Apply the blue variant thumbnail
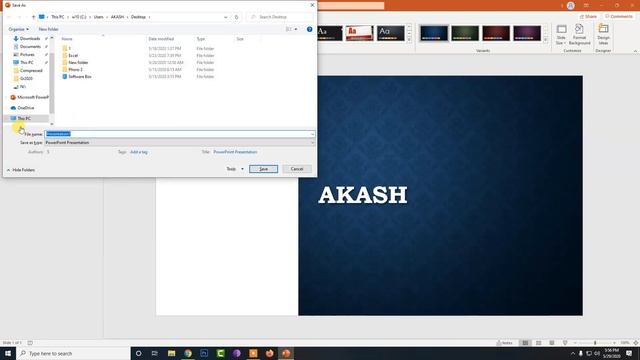 point(434,33)
